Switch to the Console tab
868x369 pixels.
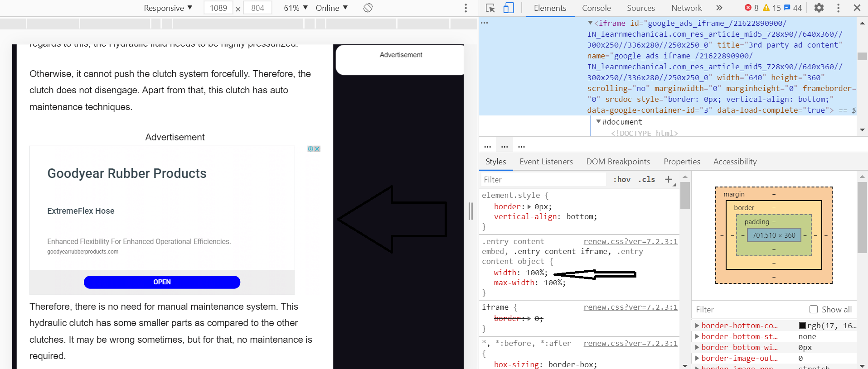[596, 8]
